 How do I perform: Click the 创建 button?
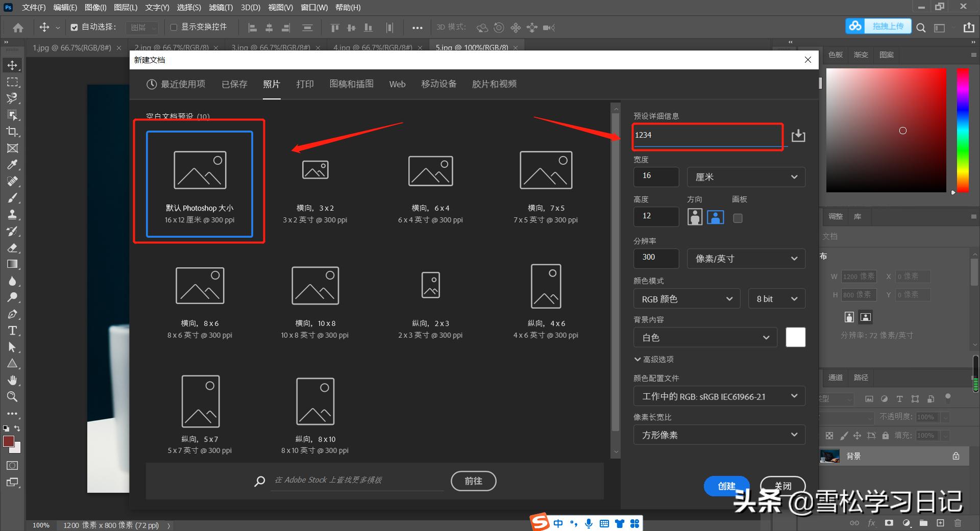(726, 486)
